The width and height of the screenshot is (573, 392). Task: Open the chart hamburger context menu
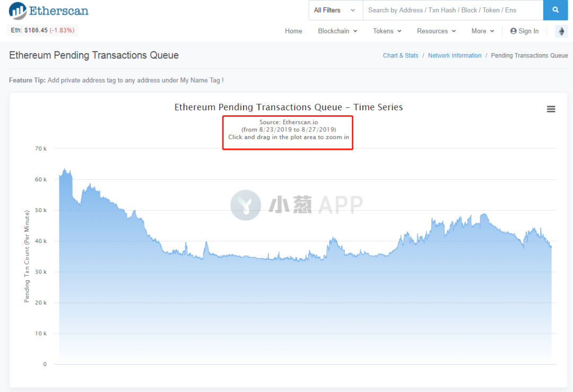[551, 109]
